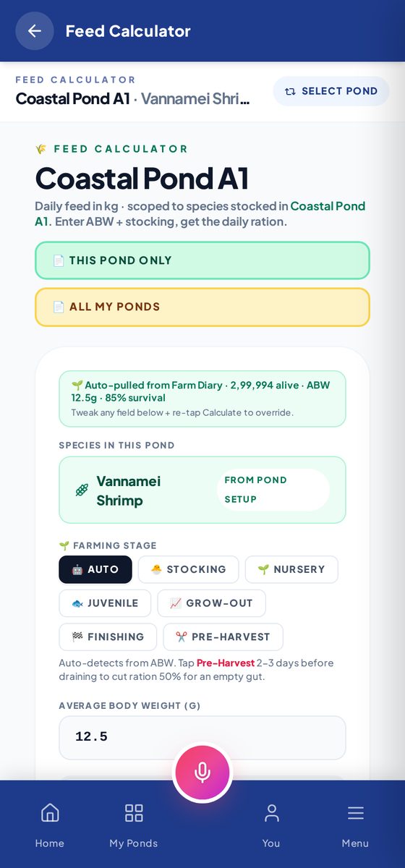405x868 pixels.
Task: Switch to THIS POND ONLY
Action: pyautogui.click(x=202, y=260)
